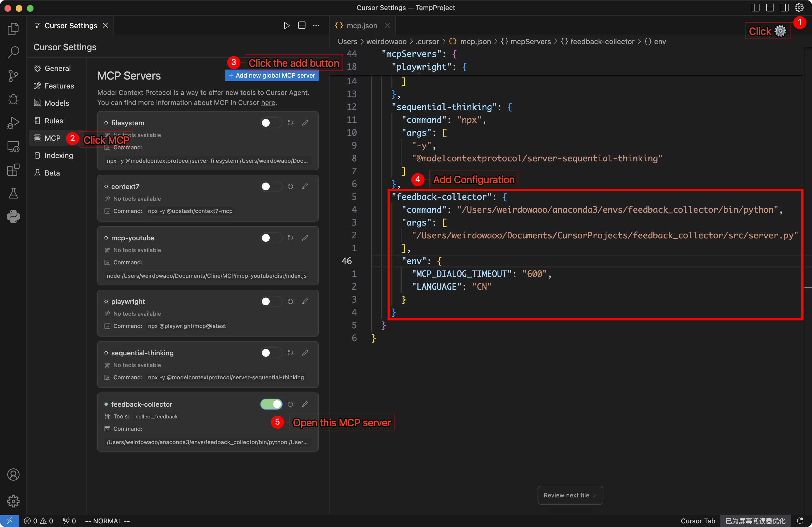The width and height of the screenshot is (812, 527).
Task: Open the Extensions view
Action: click(13, 170)
